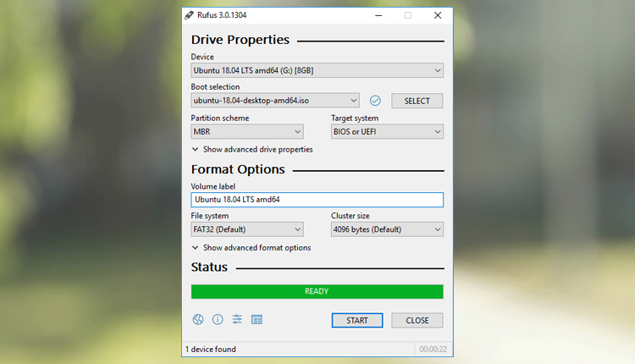Screen dimensions: 635x364
Task: Click the SELECT button
Action: (x=417, y=101)
